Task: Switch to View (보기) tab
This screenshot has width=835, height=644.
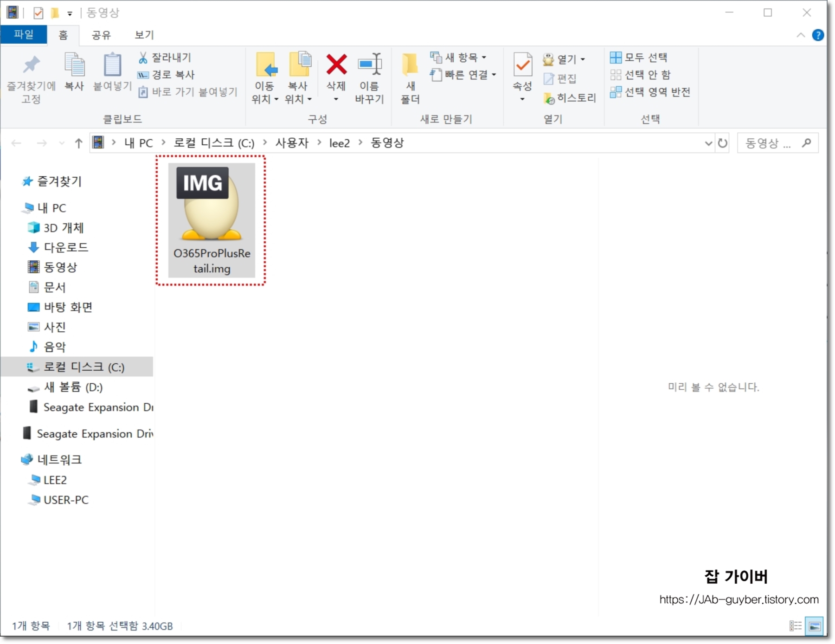Action: pyautogui.click(x=144, y=35)
